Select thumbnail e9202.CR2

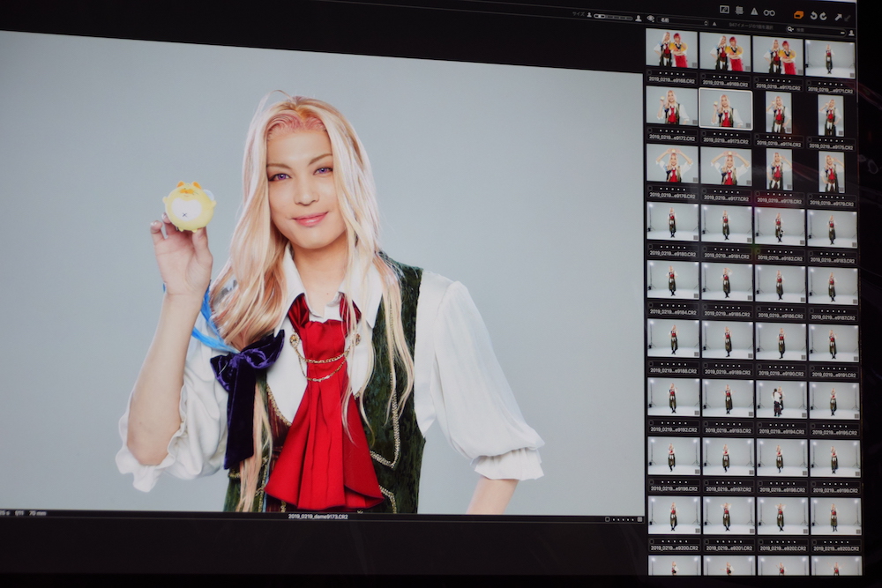tap(782, 516)
